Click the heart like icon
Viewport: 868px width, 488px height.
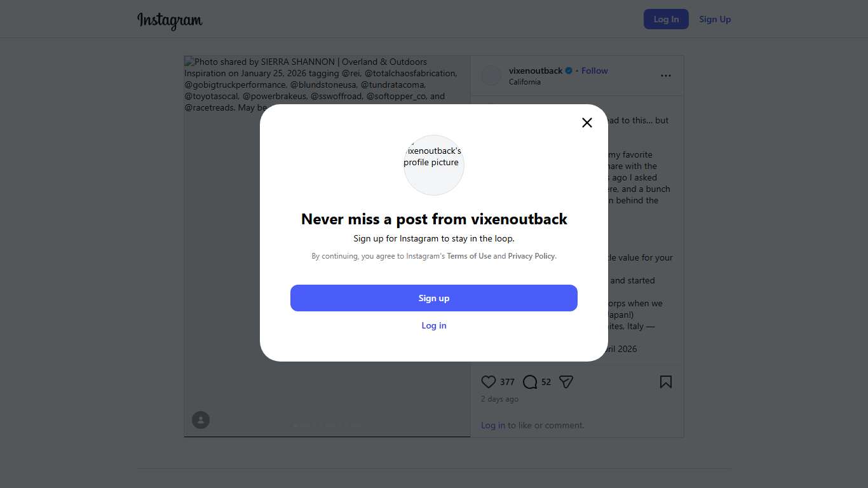[x=488, y=382]
